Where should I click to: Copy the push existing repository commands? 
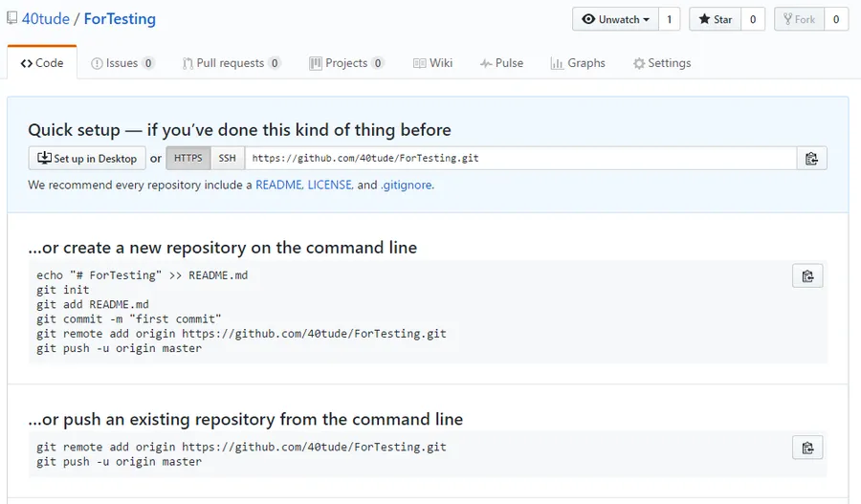coord(807,448)
